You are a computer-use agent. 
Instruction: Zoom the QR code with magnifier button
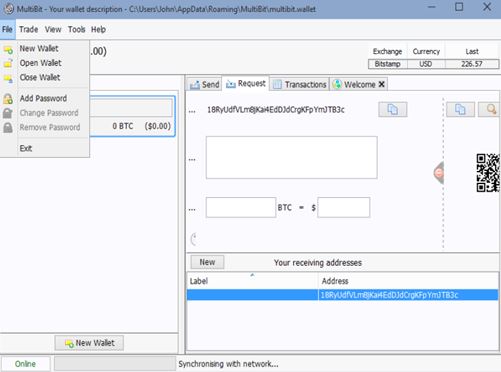coord(490,109)
